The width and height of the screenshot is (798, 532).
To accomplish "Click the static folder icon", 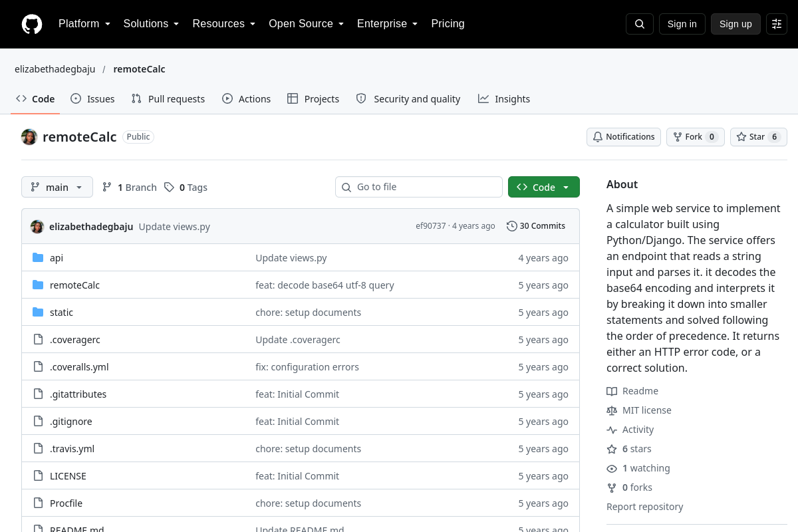I will [x=38, y=313].
